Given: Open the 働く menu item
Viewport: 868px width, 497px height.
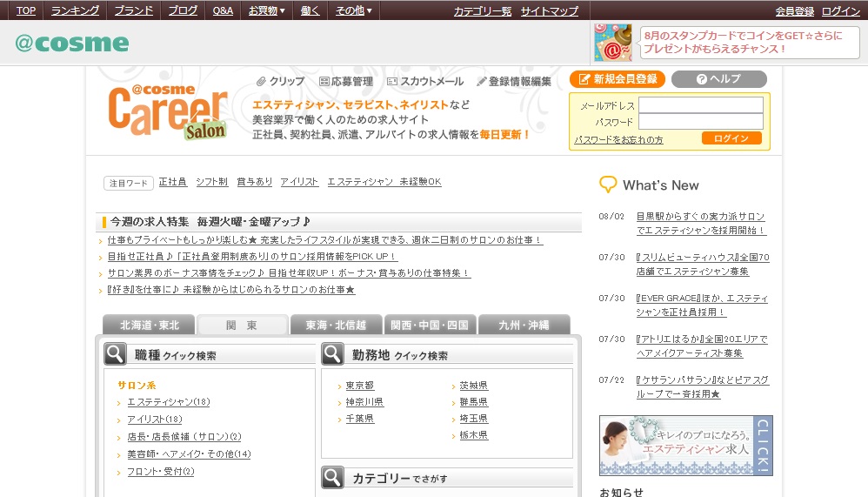Looking at the screenshot, I should [x=310, y=10].
